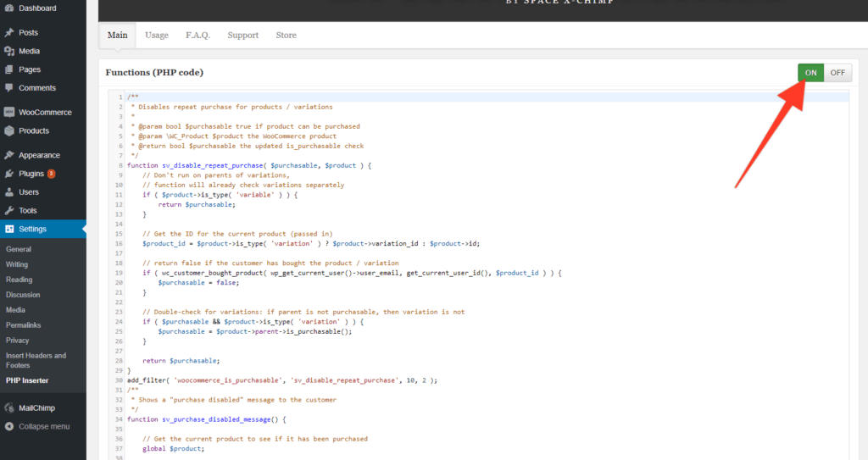Click the Dashboard gauge icon
The width and height of the screenshot is (868, 460).
tap(9, 8)
